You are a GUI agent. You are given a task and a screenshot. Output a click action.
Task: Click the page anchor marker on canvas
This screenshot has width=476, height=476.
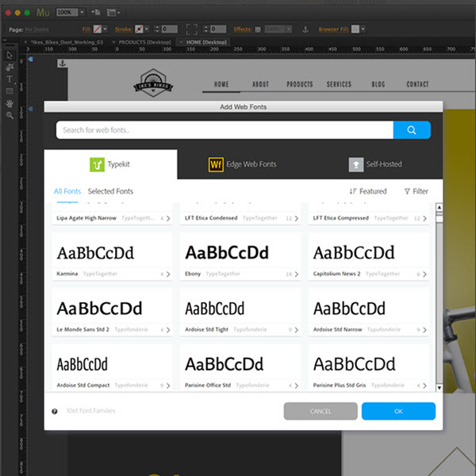[x=62, y=63]
